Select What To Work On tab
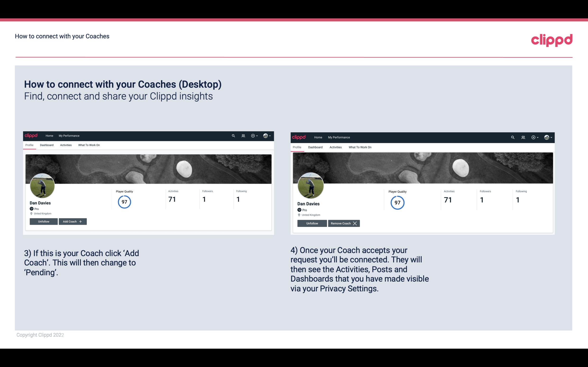 [88, 145]
